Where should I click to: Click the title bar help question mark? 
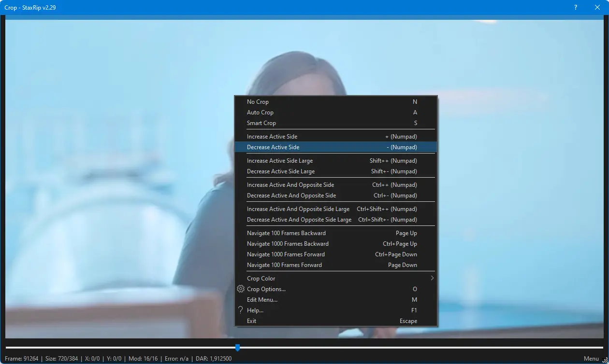[576, 8]
